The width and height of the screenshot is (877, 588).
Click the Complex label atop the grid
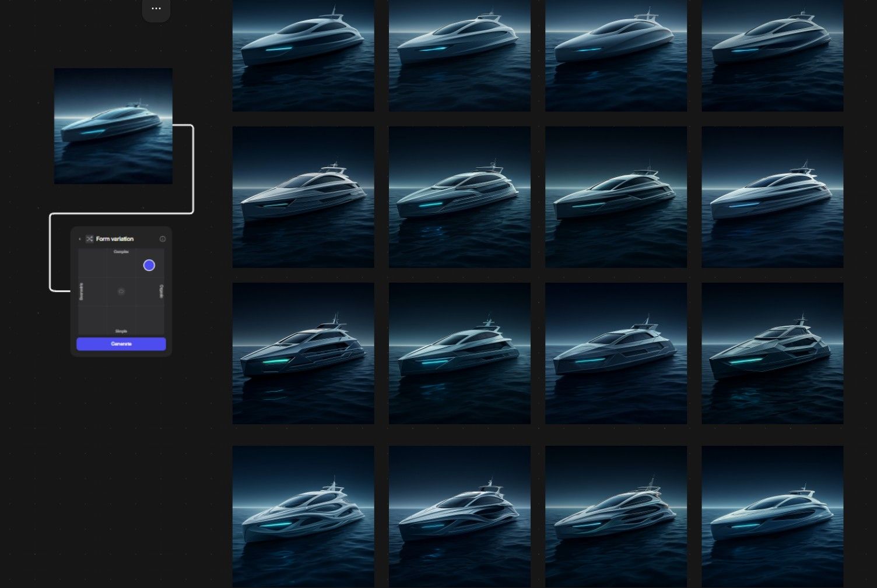pos(121,252)
